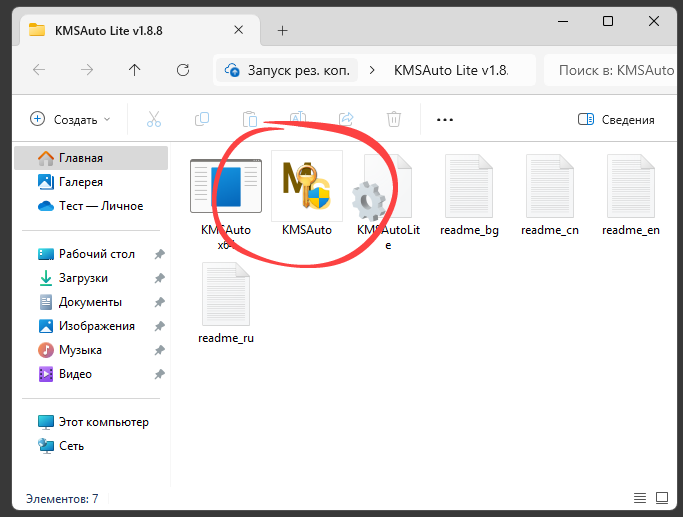
Task: Open the KMSAuto application file
Action: (x=306, y=194)
